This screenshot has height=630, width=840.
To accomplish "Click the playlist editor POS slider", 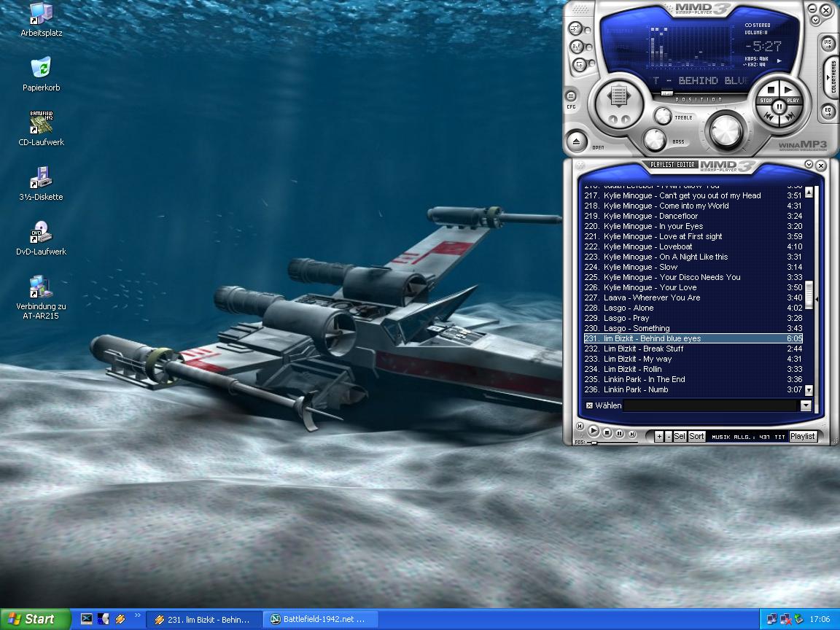I will [x=594, y=443].
